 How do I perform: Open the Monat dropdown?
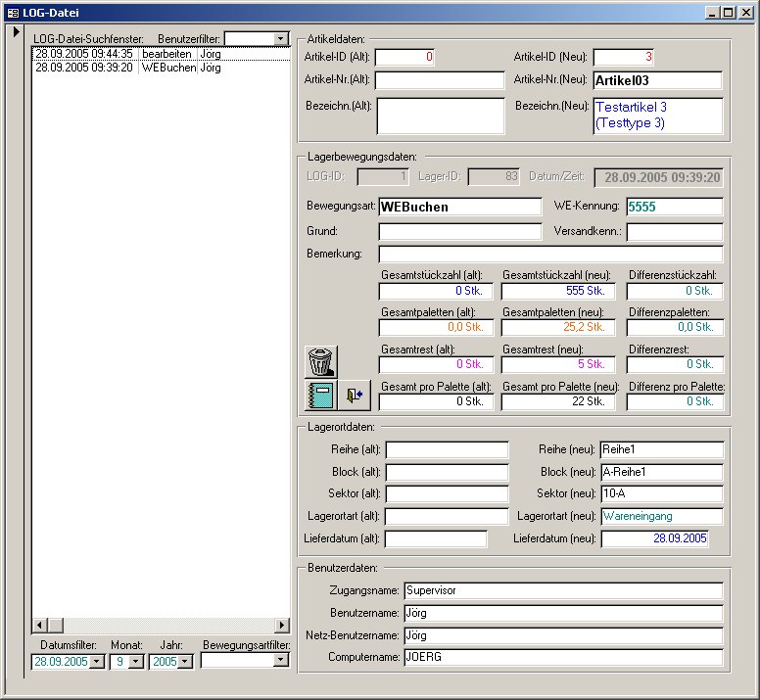point(137,661)
